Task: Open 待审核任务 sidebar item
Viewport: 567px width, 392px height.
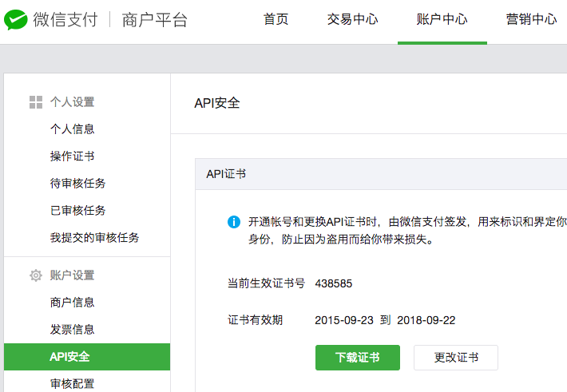Action: coord(77,184)
